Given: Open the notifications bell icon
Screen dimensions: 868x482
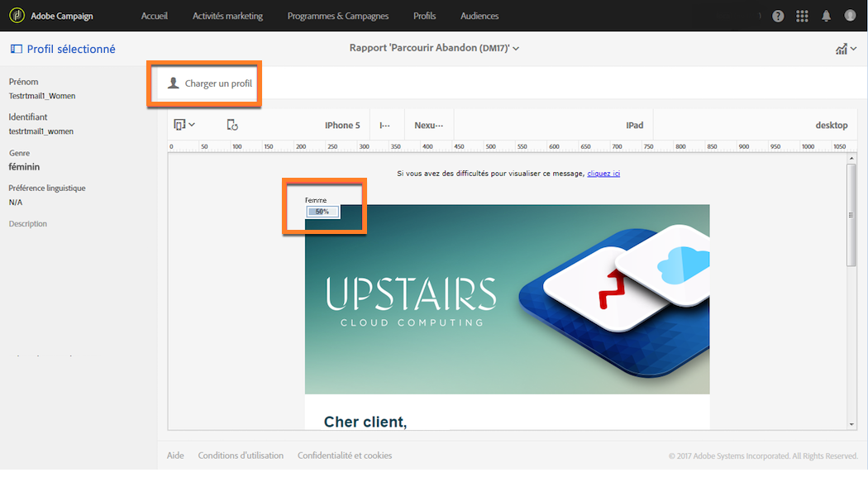Looking at the screenshot, I should [826, 16].
